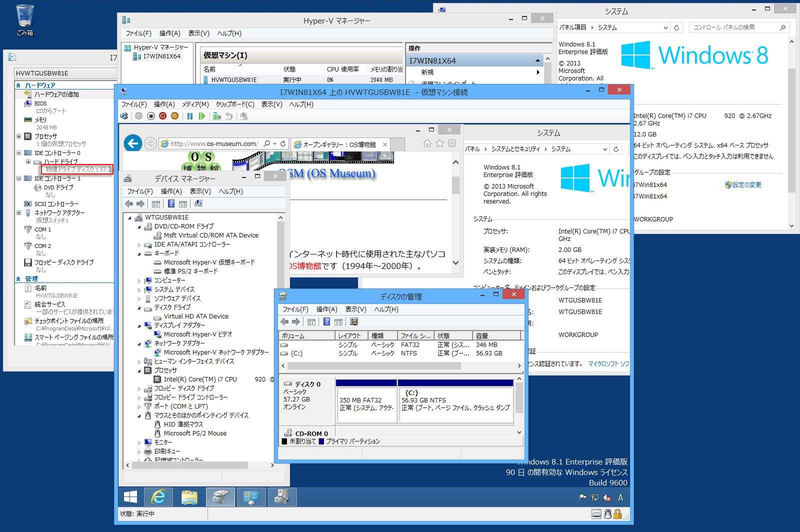Image resolution: width=800 pixels, height=532 pixels.
Task: Open the Start button in guest taskbar
Action: click(131, 497)
